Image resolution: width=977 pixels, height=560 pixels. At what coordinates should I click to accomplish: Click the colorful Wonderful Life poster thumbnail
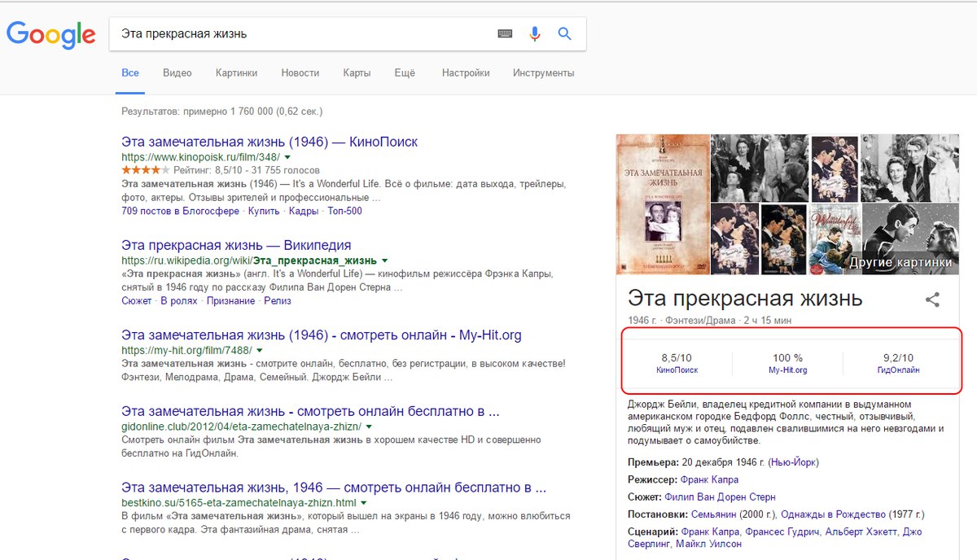tap(834, 238)
